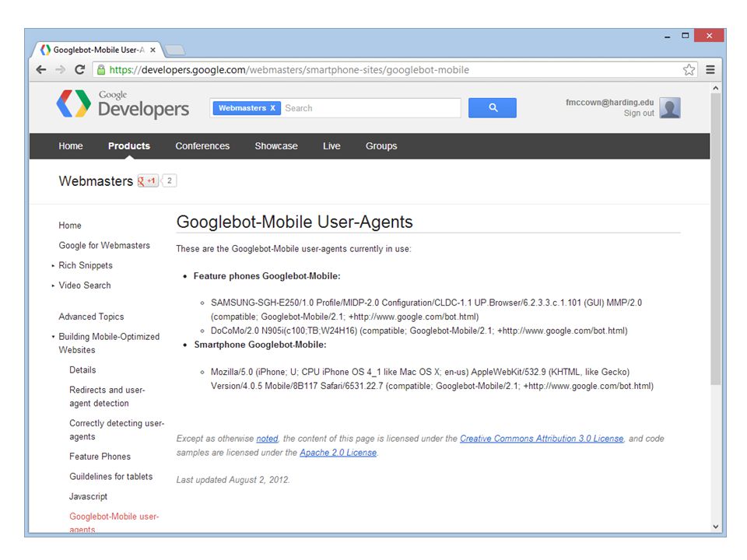Click the Google +1 button
The width and height of the screenshot is (747, 560).
coord(148,181)
